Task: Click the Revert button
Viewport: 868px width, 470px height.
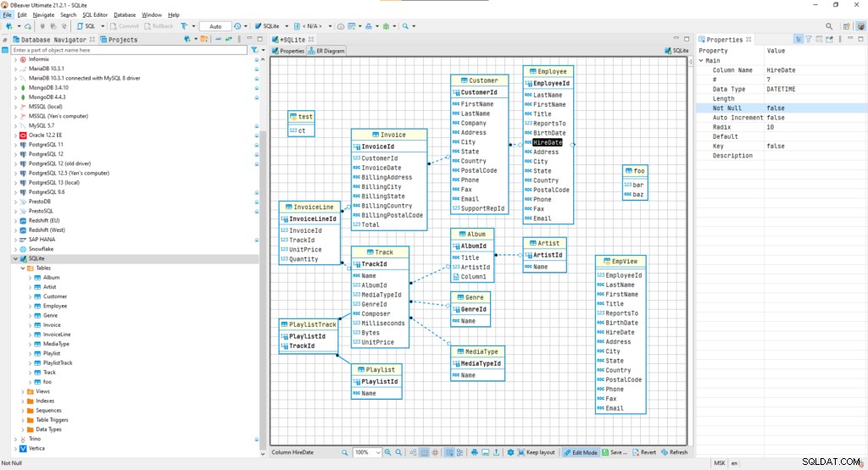Action: [x=644, y=452]
